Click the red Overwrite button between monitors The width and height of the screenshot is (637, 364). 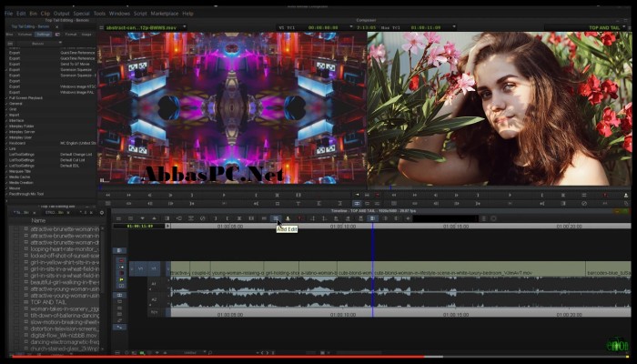[377, 196]
